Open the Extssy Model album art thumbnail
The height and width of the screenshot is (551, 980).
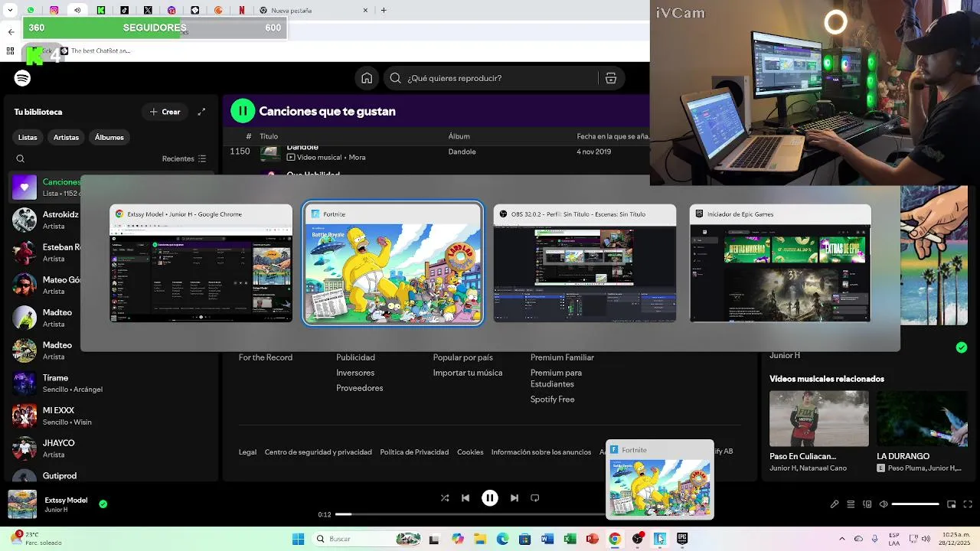click(22, 504)
